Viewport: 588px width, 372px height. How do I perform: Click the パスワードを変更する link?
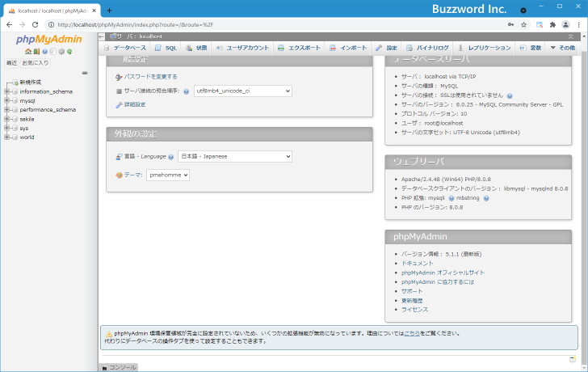(x=150, y=77)
